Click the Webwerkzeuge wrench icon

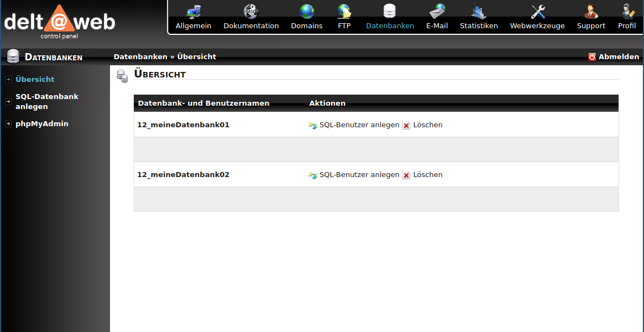point(537,12)
